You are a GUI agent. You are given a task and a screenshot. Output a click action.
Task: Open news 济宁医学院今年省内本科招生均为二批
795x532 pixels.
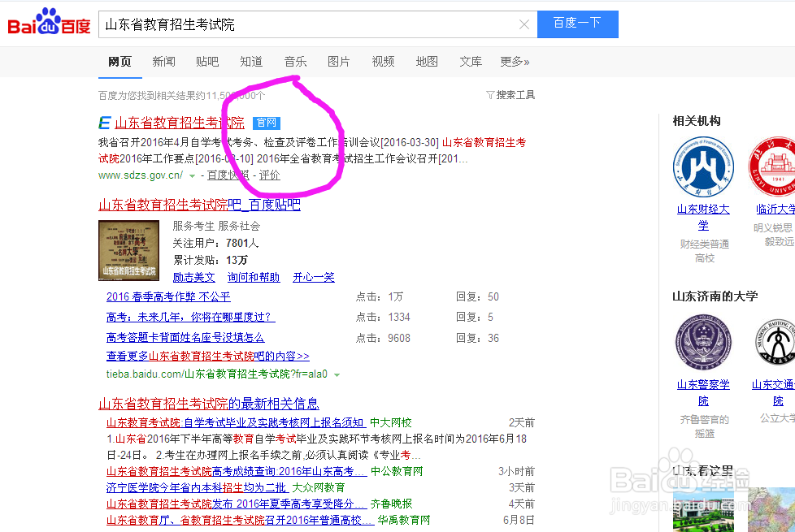click(198, 488)
